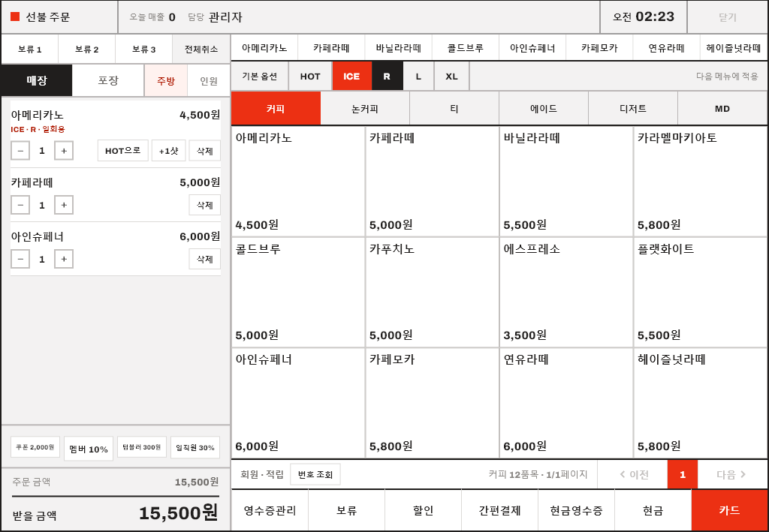Open 영수증관리 receipt management
The image size is (769, 532).
[x=270, y=510]
